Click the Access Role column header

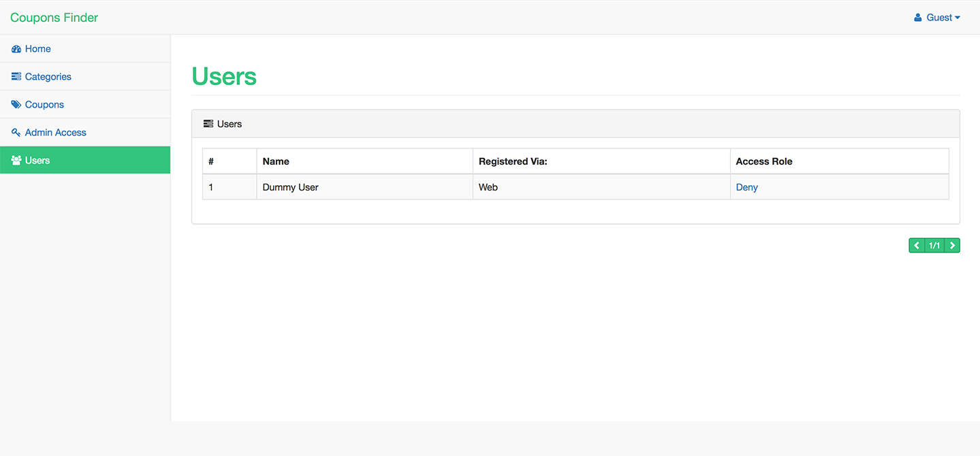pyautogui.click(x=764, y=161)
